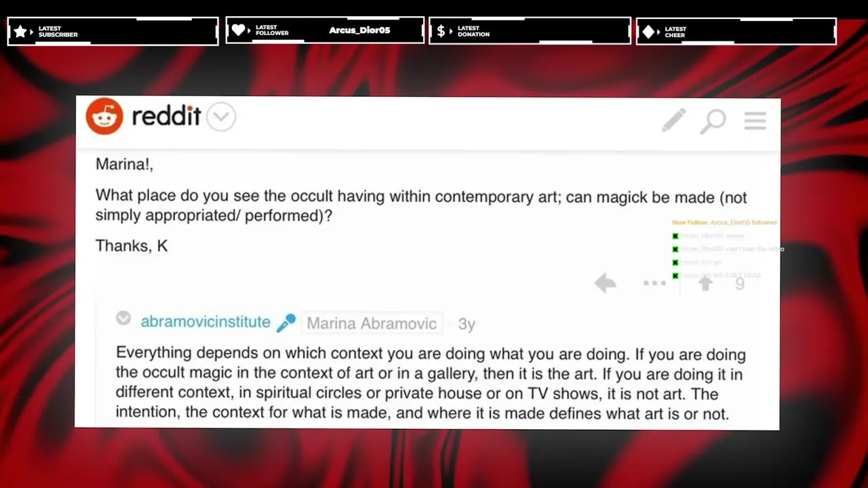Open the abramovicinstitute username link
The width and height of the screenshot is (868, 488).
(205, 322)
